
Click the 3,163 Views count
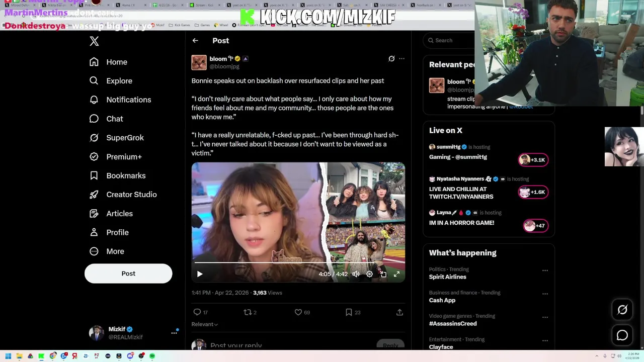pyautogui.click(x=268, y=293)
